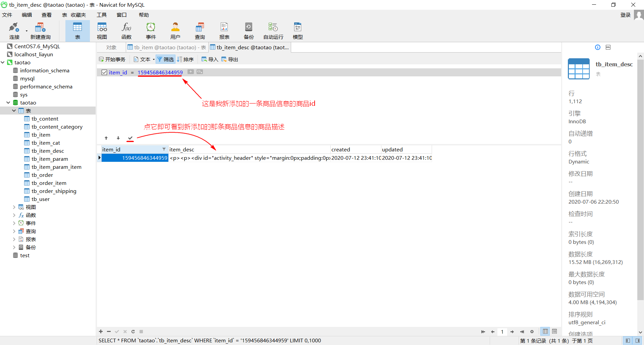Click the info panel vertical scrollbar

click(x=640, y=180)
